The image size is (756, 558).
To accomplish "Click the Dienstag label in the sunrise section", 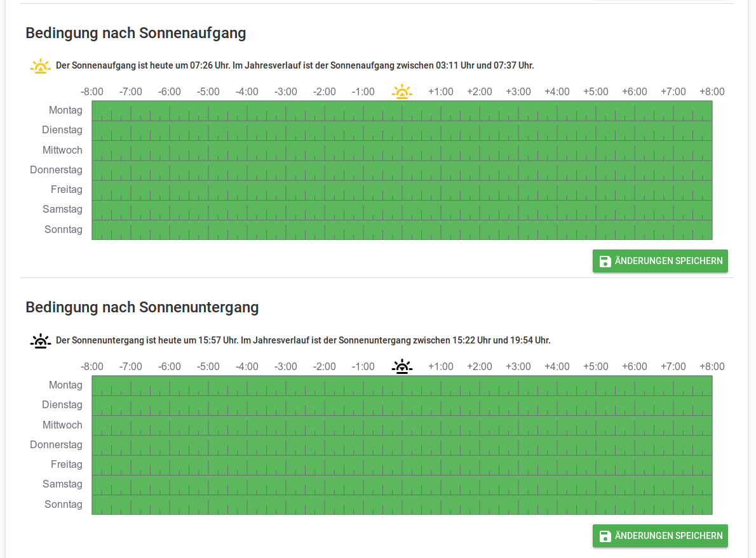I will [x=62, y=130].
